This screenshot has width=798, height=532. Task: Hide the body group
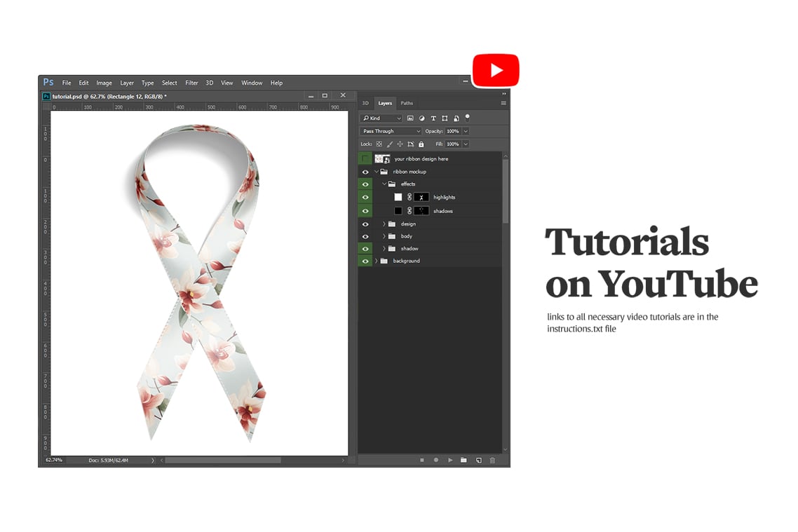click(x=365, y=236)
